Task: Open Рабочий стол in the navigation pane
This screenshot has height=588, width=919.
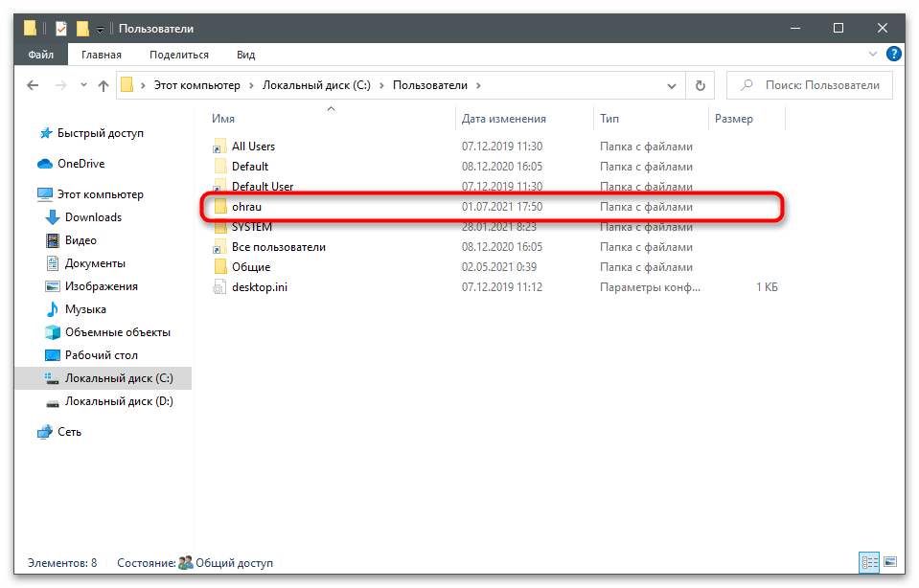Action: click(x=101, y=355)
